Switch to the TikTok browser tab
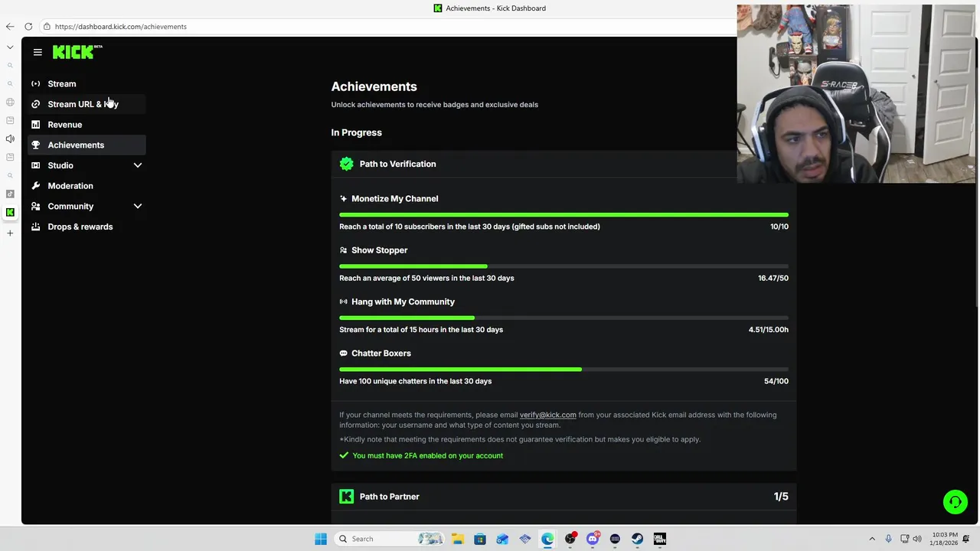 10,194
